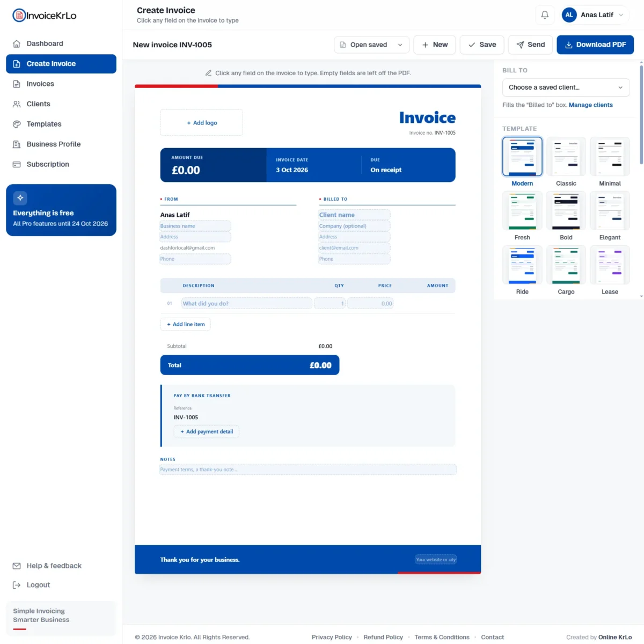Open Terms & Conditions

click(442, 637)
